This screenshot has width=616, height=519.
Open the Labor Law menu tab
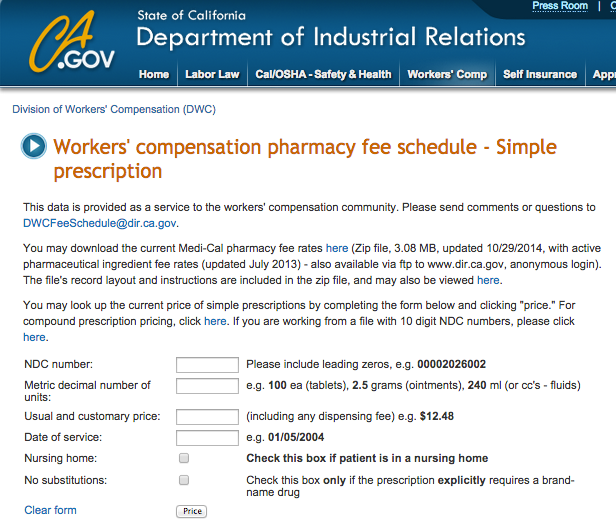click(212, 74)
